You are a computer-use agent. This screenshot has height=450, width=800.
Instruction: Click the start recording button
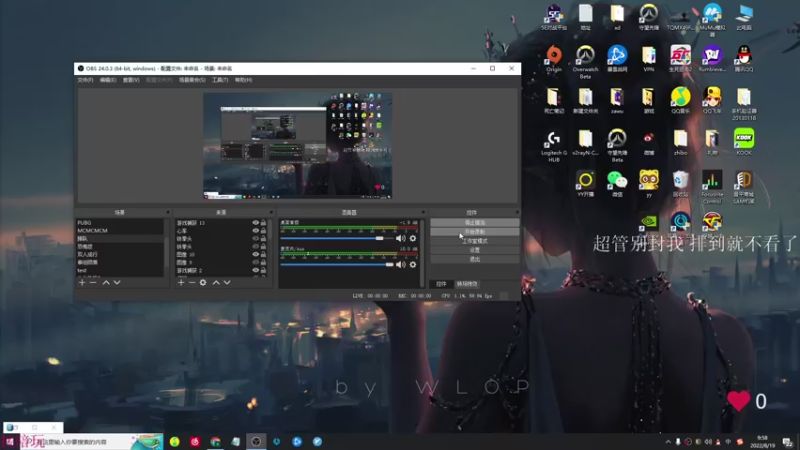[474, 231]
